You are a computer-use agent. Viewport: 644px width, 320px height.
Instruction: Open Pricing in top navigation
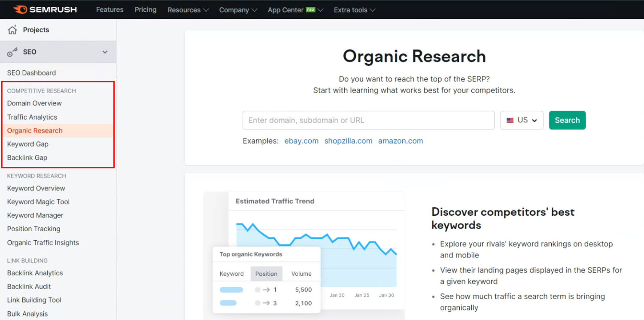click(146, 9)
